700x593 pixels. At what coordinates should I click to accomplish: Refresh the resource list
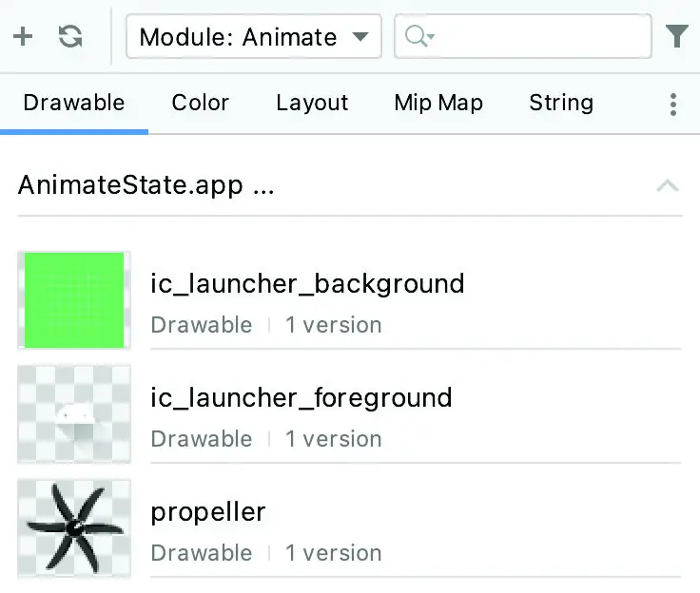[70, 37]
